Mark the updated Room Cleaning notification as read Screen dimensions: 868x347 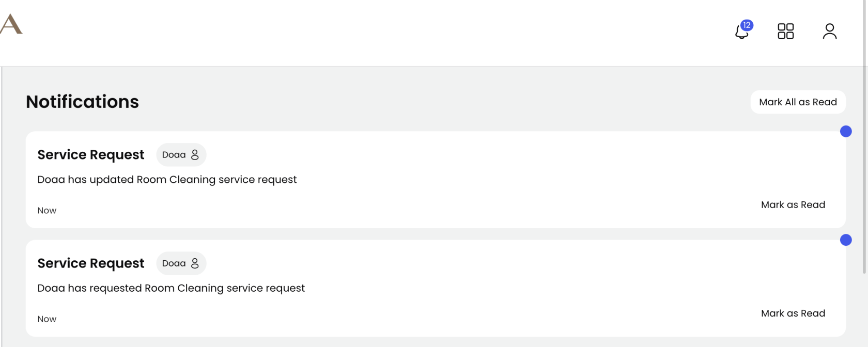click(793, 204)
